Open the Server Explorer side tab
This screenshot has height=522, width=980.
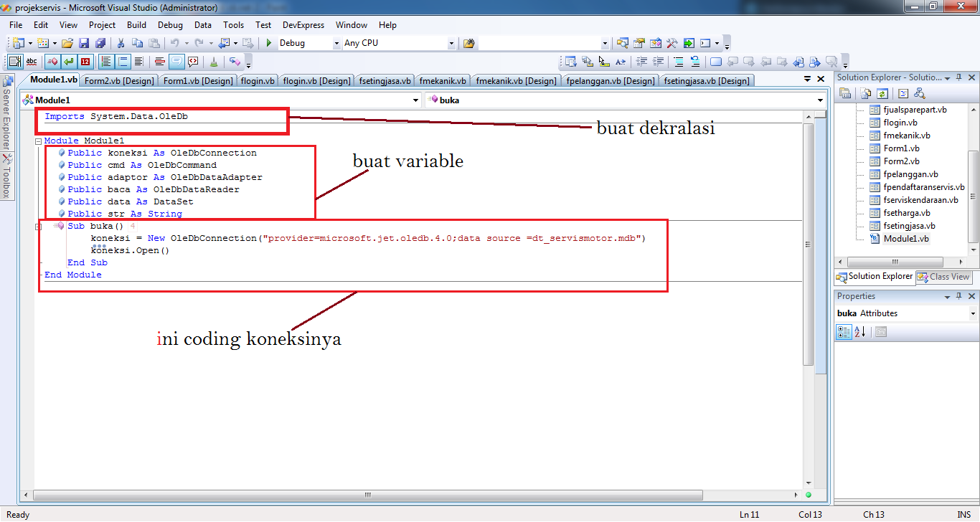click(x=6, y=112)
